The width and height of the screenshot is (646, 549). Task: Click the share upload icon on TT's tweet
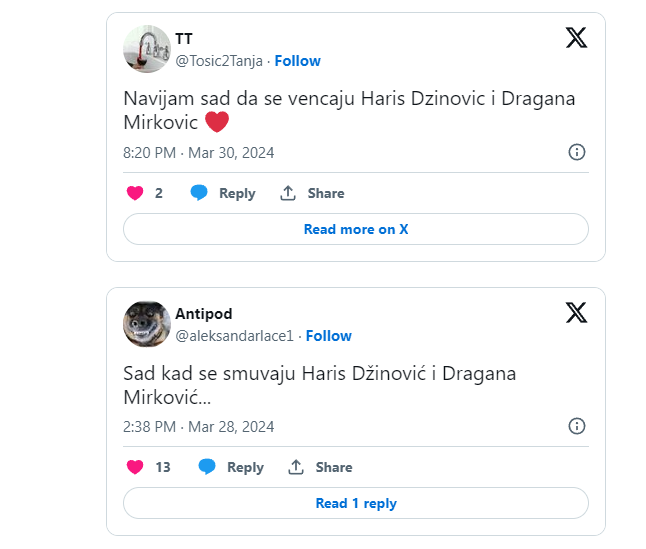pyautogui.click(x=288, y=193)
